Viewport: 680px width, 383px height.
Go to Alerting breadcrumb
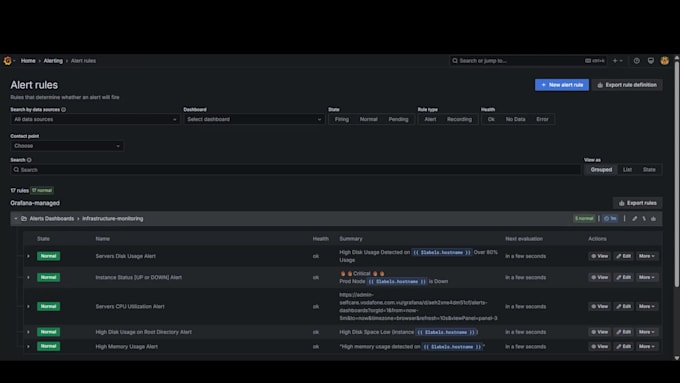point(53,61)
